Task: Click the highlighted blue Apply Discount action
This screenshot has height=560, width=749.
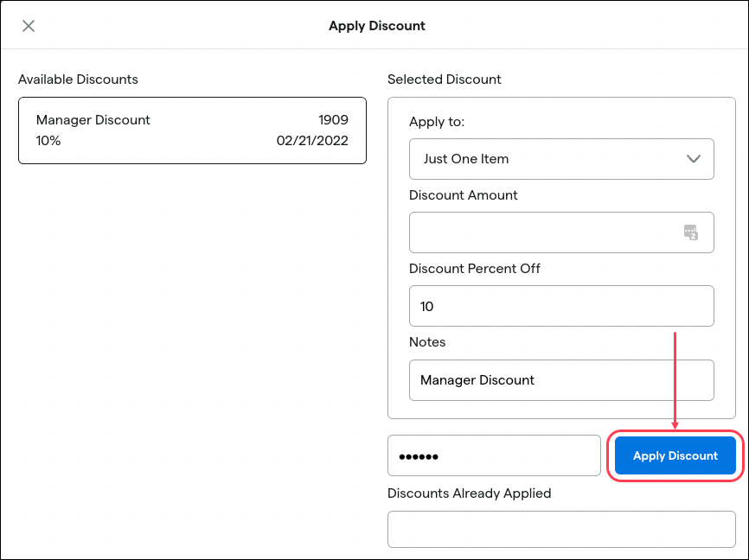Action: pyautogui.click(x=675, y=455)
